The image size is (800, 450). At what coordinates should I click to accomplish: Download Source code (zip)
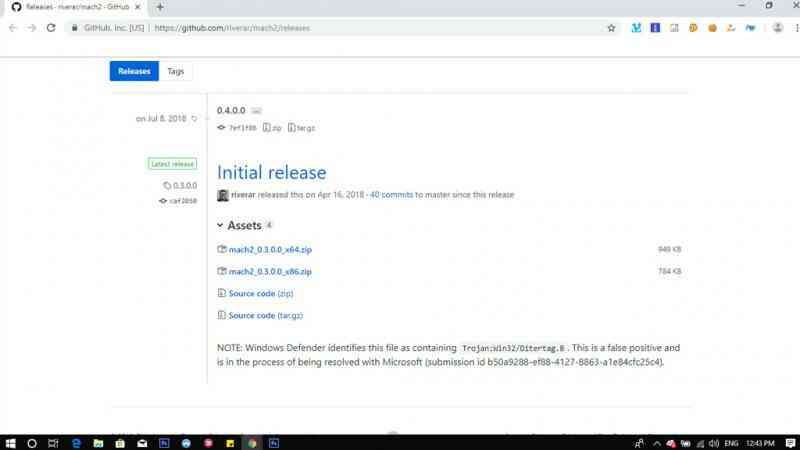pyautogui.click(x=261, y=293)
